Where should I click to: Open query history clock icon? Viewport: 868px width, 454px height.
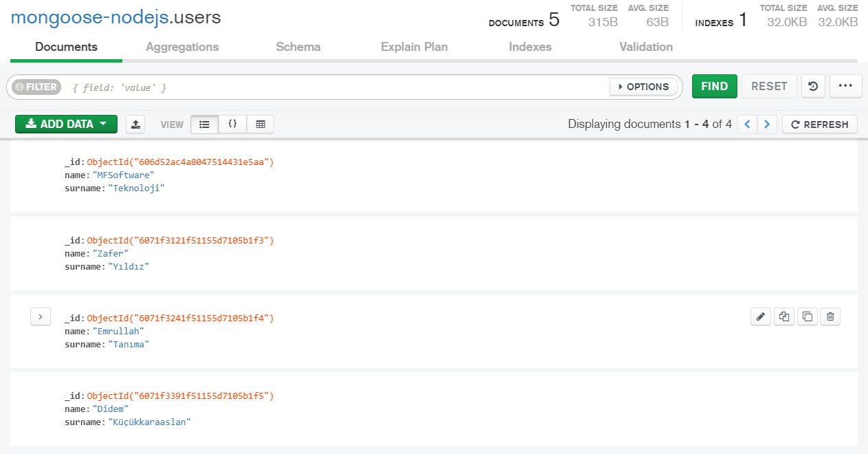tap(813, 87)
